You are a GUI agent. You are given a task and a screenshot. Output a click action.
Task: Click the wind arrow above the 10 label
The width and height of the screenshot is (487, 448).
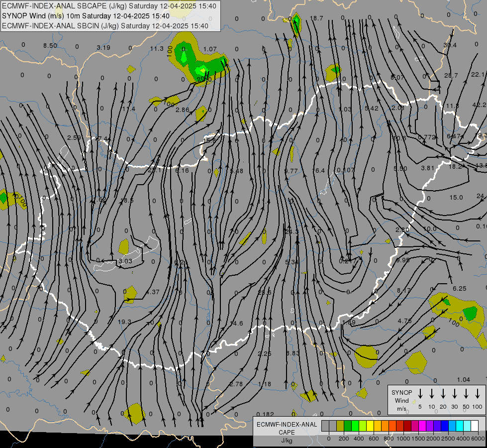[431, 394]
